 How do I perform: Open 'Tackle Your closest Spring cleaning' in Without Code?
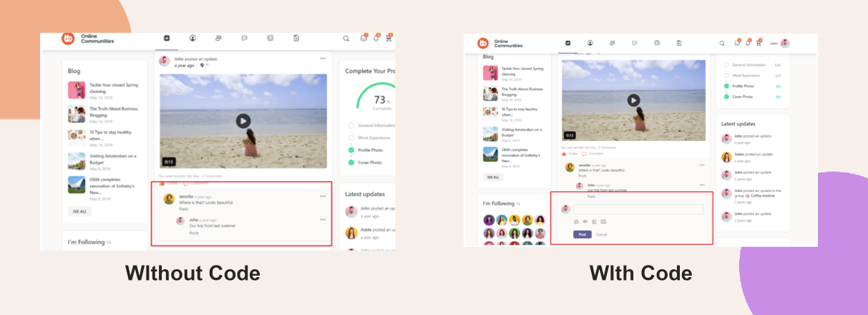pyautogui.click(x=114, y=88)
